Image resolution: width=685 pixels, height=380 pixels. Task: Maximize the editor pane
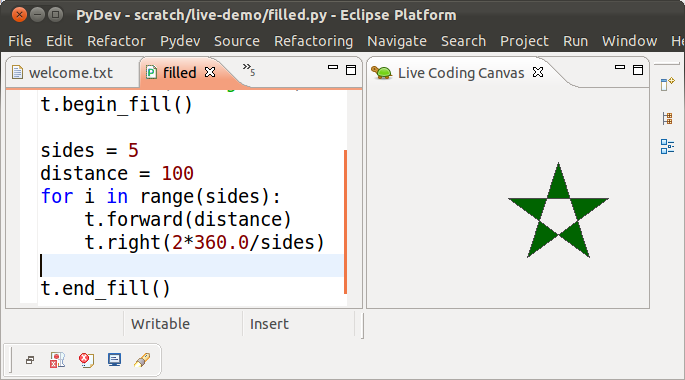point(351,70)
